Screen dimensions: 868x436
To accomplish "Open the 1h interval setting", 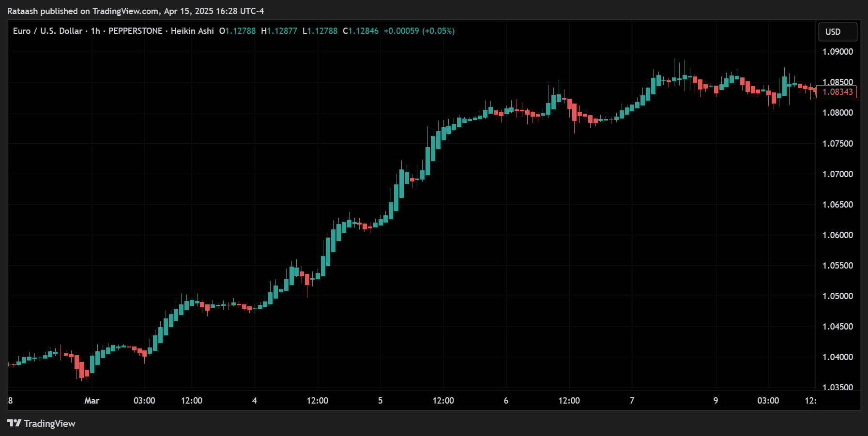I will pos(94,30).
